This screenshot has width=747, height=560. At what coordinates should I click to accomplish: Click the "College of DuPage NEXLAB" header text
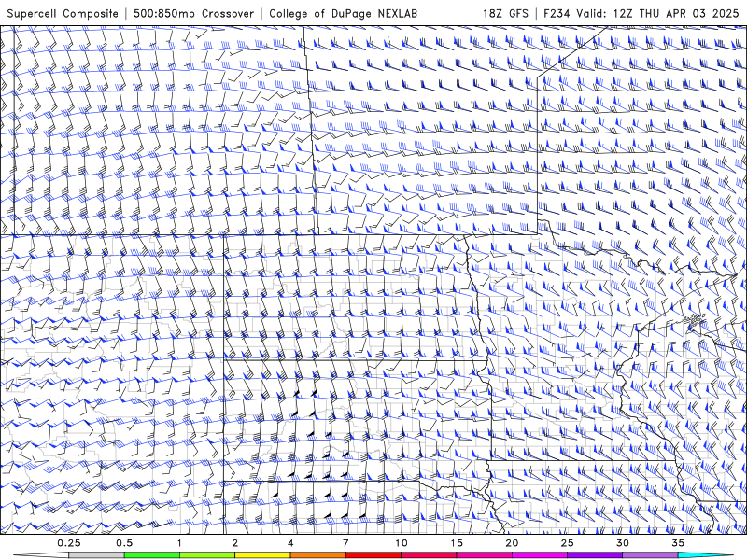(343, 13)
